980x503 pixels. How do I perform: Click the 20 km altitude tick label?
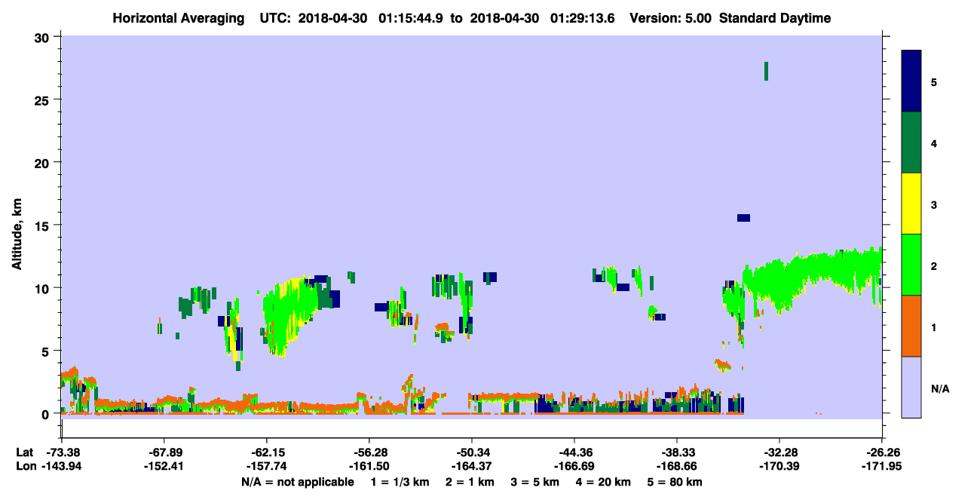point(42,162)
